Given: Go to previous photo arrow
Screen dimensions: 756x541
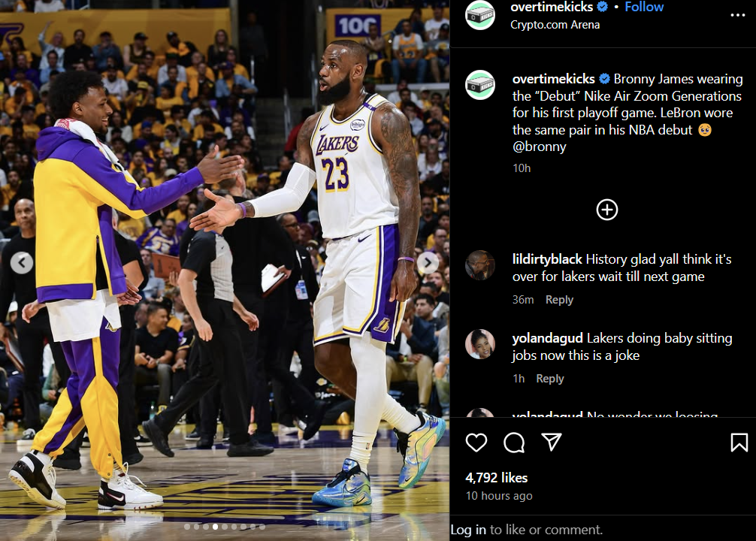Looking at the screenshot, I should coord(22,263).
